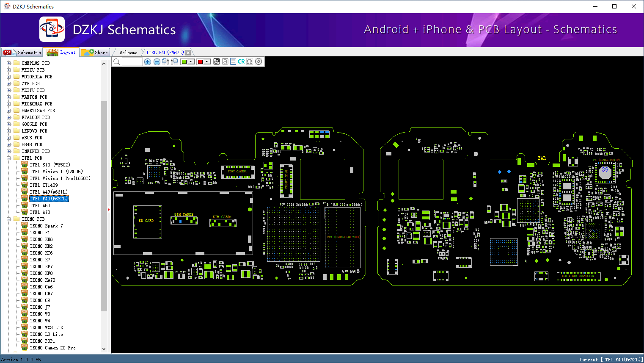The image size is (644, 363).
Task: Open the red color dropdown arrow
Action: (x=207, y=62)
